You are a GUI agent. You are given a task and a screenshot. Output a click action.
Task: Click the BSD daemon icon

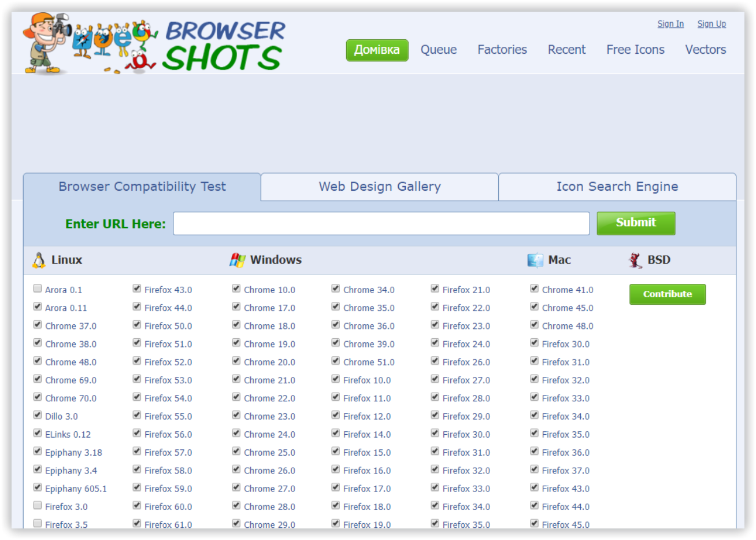635,260
